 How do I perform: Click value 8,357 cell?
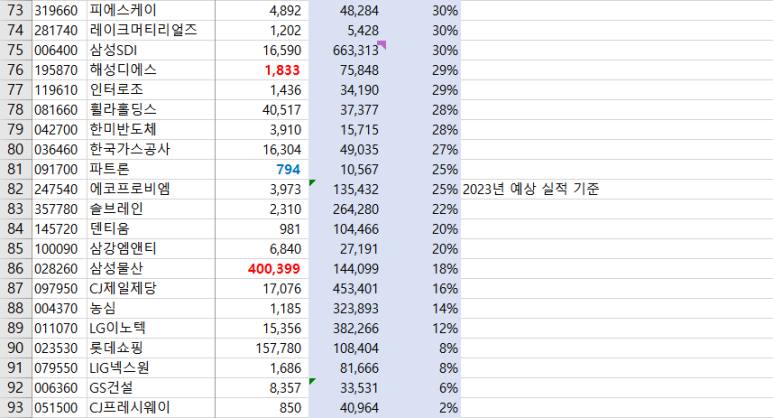coord(262,388)
